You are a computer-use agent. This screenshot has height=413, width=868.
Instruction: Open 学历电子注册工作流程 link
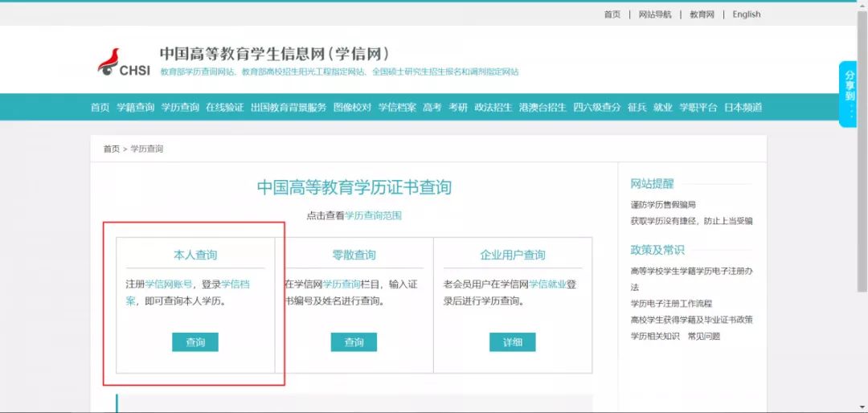tap(671, 304)
